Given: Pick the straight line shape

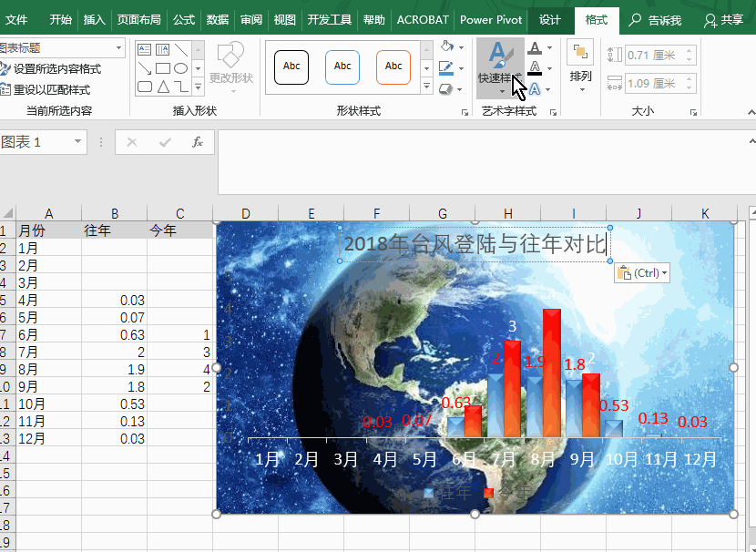Looking at the screenshot, I should coord(181,50).
